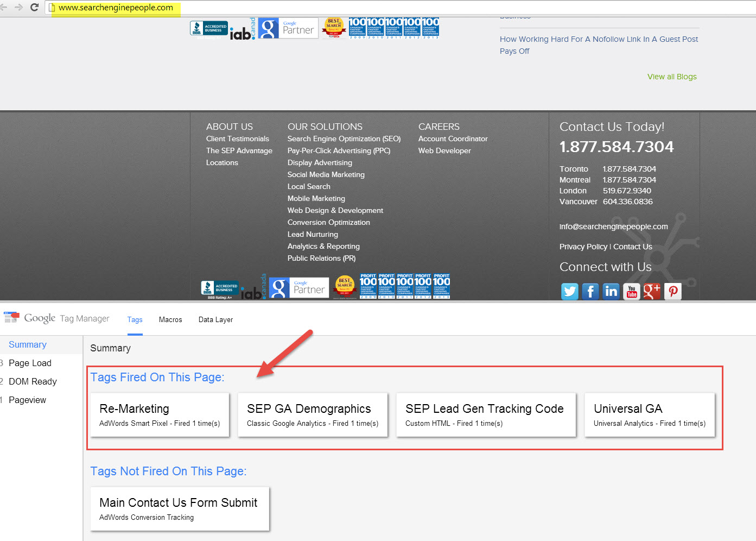Open the Pinterest social icon
The image size is (756, 541).
(x=673, y=292)
